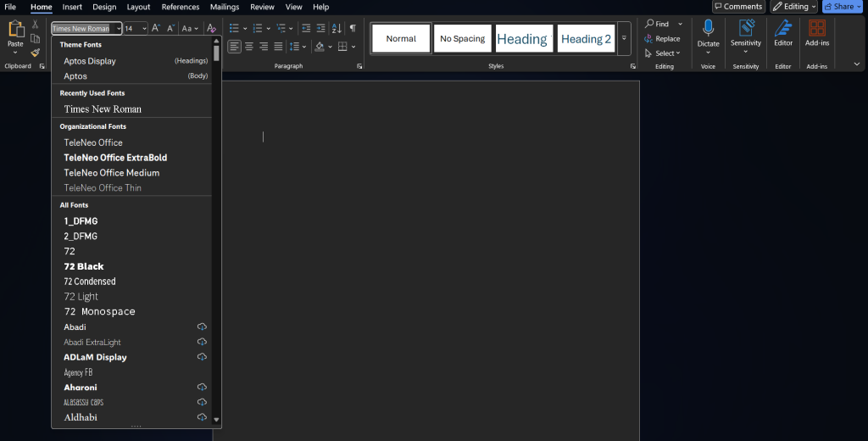Toggle Align Left paragraph alignment

pos(235,47)
